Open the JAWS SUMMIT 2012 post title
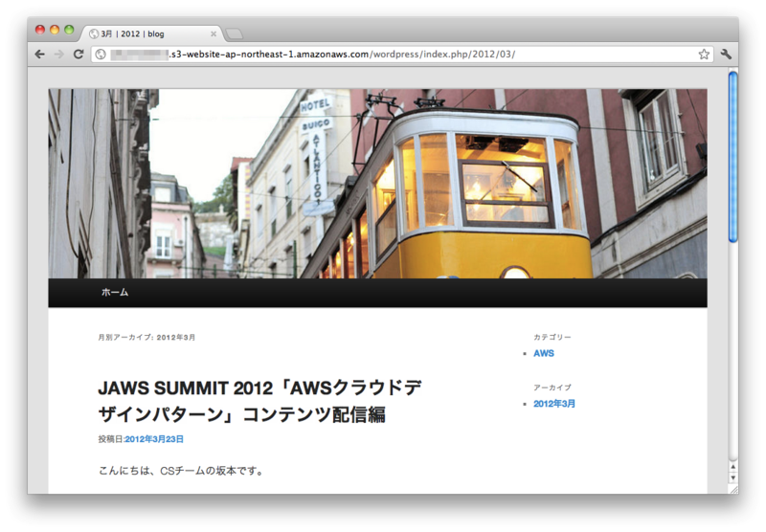This screenshot has width=766, height=532. coord(259,401)
